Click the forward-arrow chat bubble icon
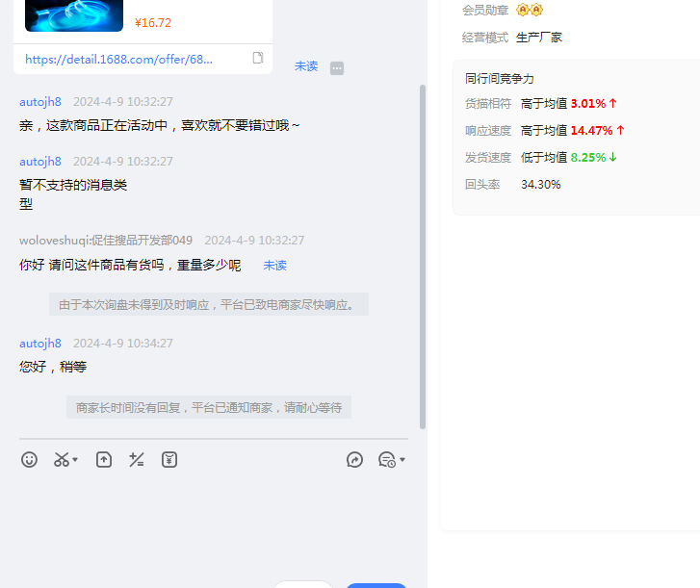This screenshot has height=588, width=700. [x=354, y=459]
